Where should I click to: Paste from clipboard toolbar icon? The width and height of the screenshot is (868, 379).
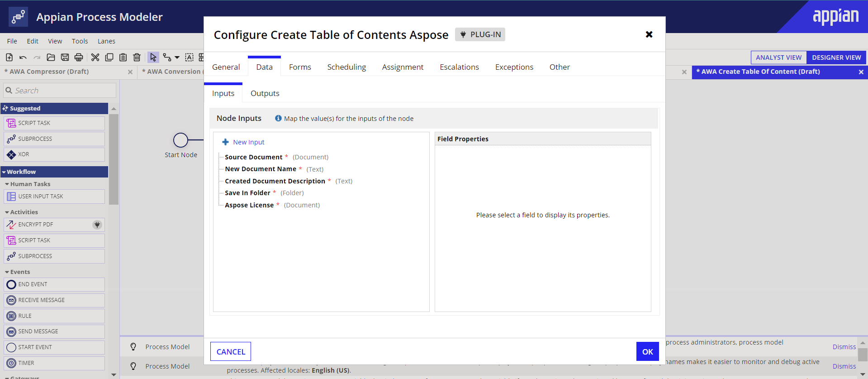click(x=123, y=58)
